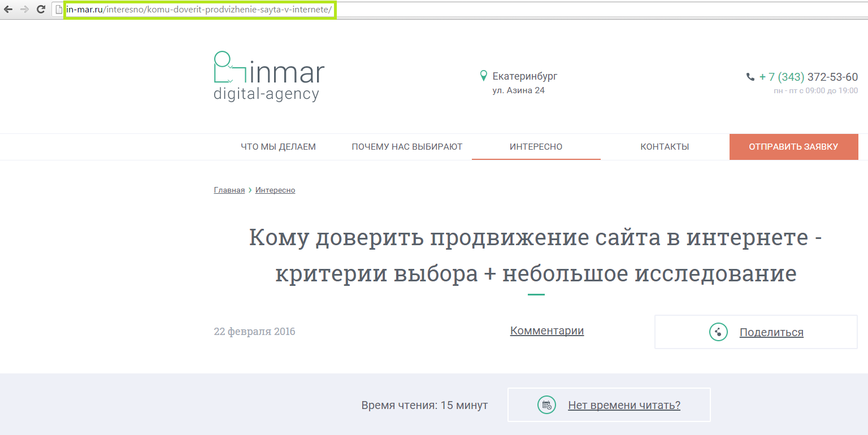This screenshot has width=868, height=435.
Task: Click the green arrow between breadcrumb links
Action: click(250, 190)
